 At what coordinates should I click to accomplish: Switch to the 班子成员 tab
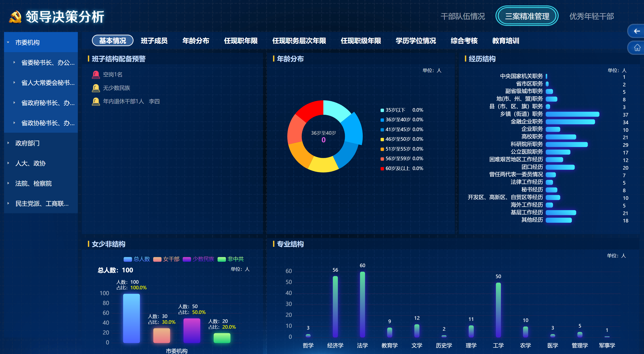154,41
